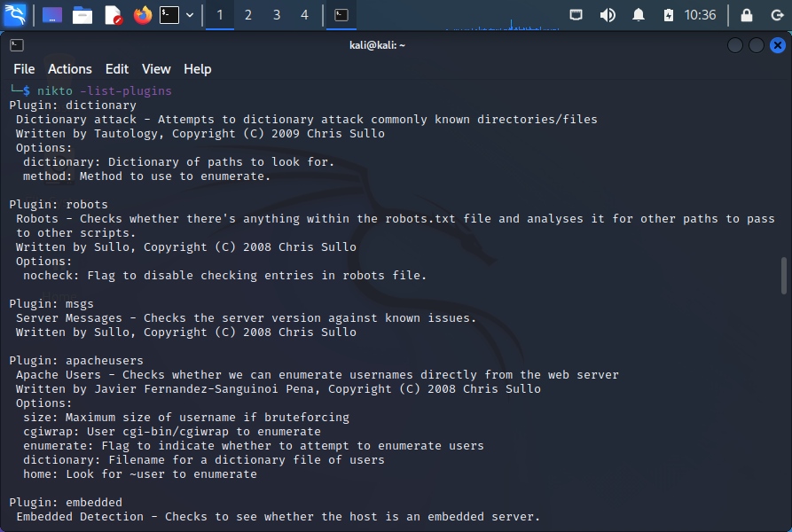The height and width of the screenshot is (532, 792).
Task: Select the terminal window taskbar button
Action: (x=341, y=15)
